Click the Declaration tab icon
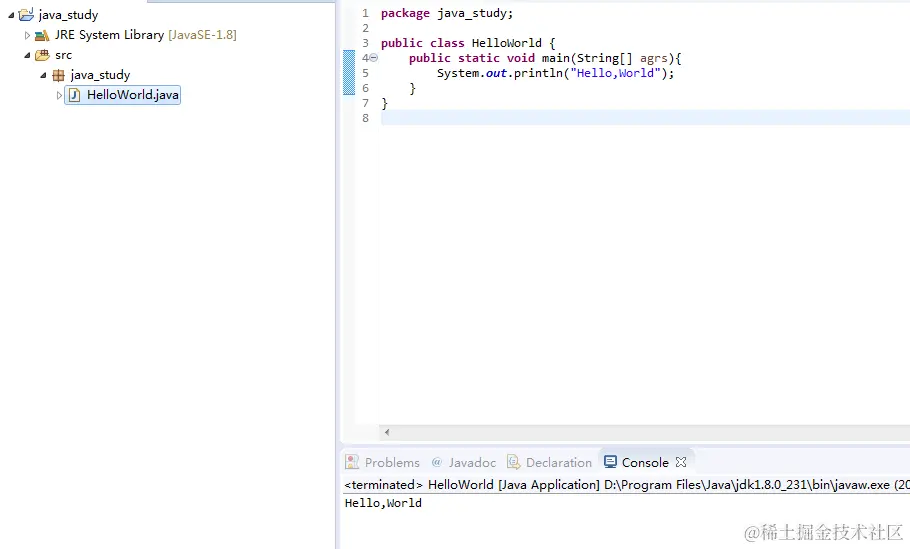 pos(514,462)
